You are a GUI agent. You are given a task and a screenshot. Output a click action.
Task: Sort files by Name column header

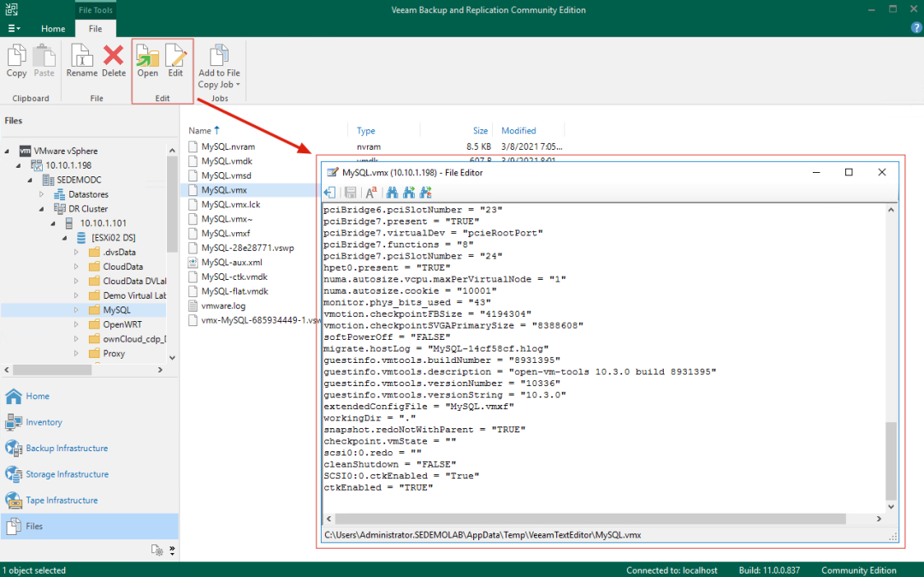click(199, 130)
